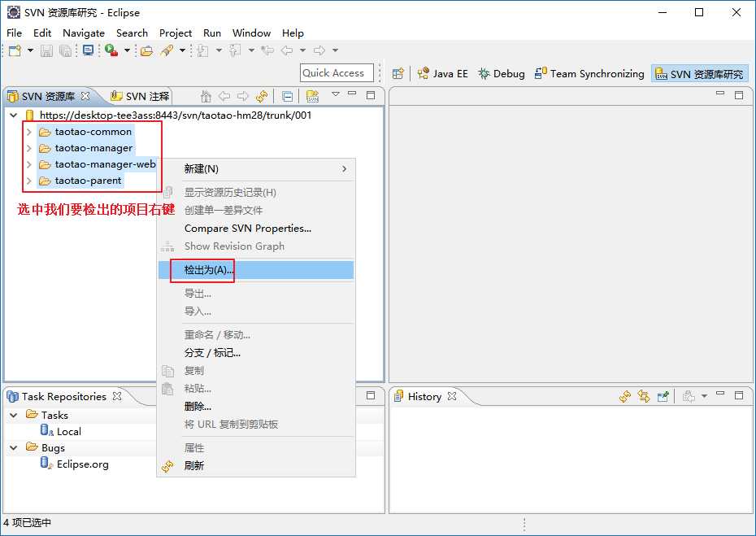Click the main toolbar Forward arrow

(x=319, y=50)
